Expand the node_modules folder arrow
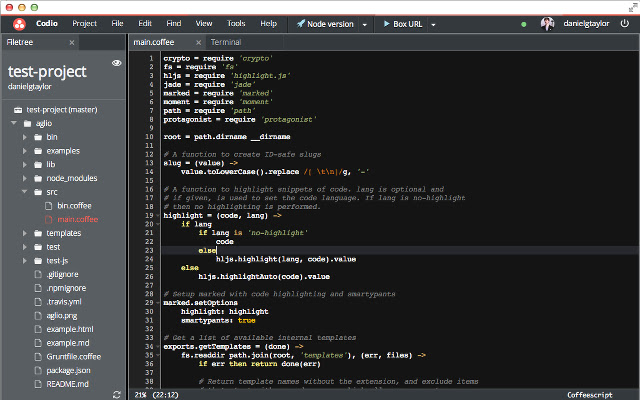640x400 pixels. click(x=24, y=178)
